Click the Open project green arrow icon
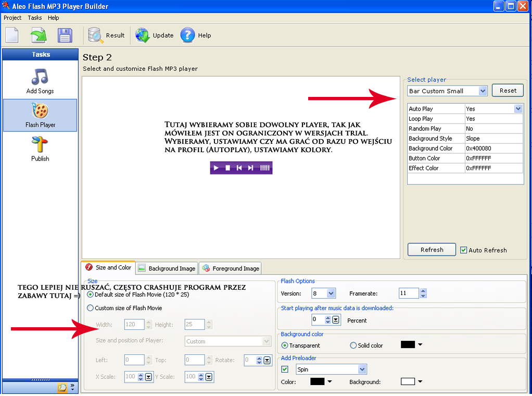Image resolution: width=532 pixels, height=396 pixels. tap(39, 35)
